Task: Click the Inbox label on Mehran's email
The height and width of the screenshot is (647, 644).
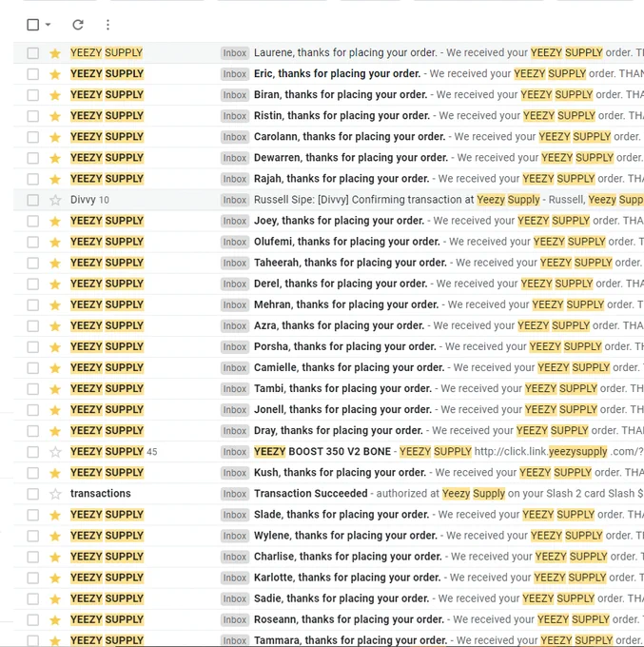Action: point(235,305)
